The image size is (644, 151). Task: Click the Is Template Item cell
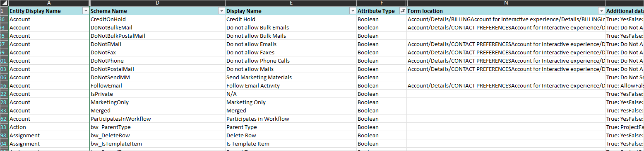[291, 144]
